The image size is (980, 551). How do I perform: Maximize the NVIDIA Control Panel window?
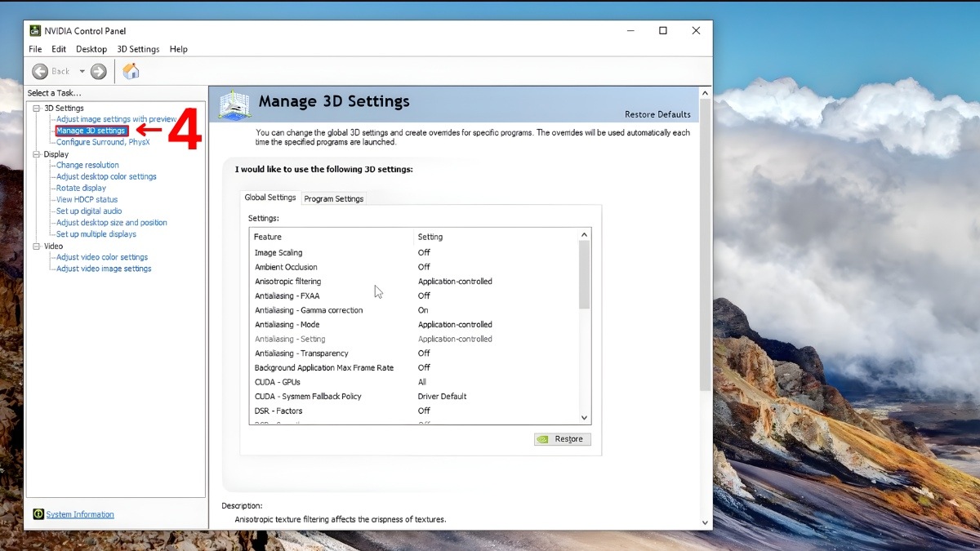click(663, 31)
